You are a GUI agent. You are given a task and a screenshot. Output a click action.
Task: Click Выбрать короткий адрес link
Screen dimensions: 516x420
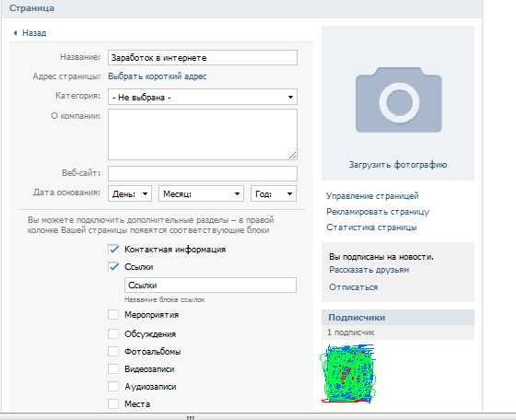point(158,76)
